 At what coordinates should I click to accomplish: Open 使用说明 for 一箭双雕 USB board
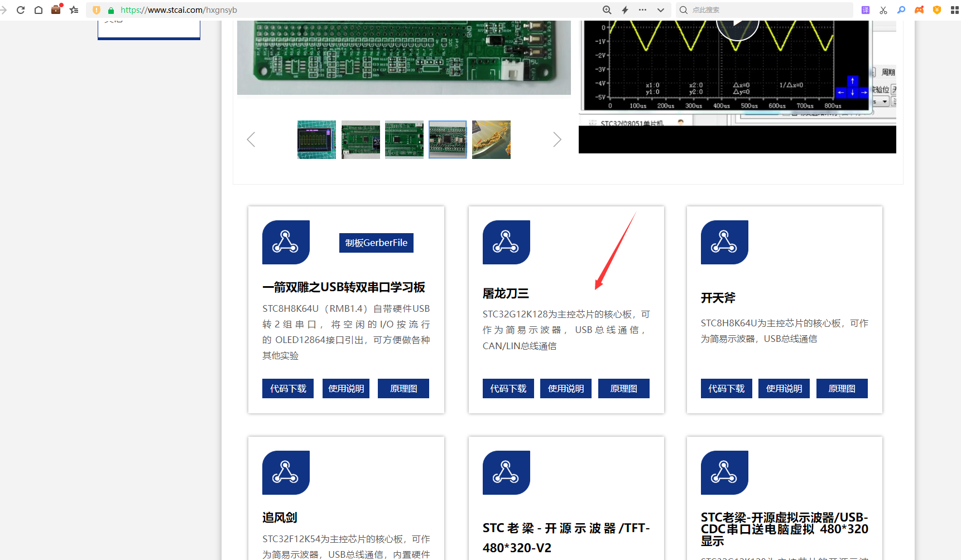coord(346,388)
